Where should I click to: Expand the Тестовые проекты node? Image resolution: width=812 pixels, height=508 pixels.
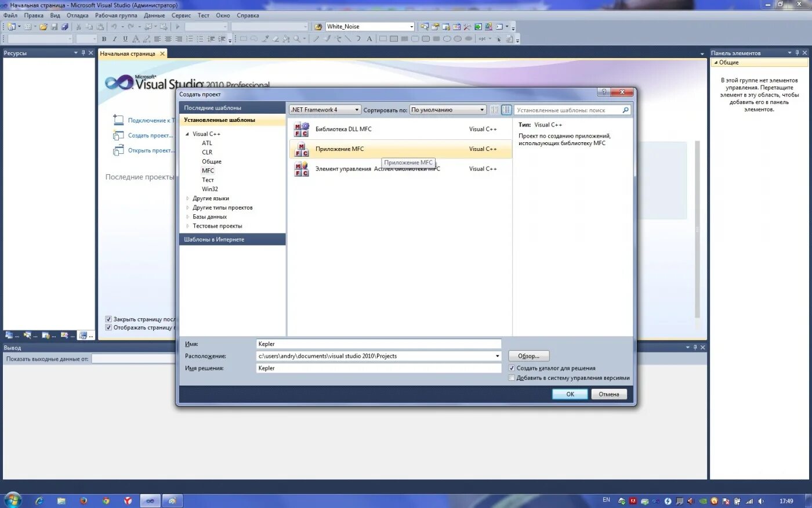(187, 226)
